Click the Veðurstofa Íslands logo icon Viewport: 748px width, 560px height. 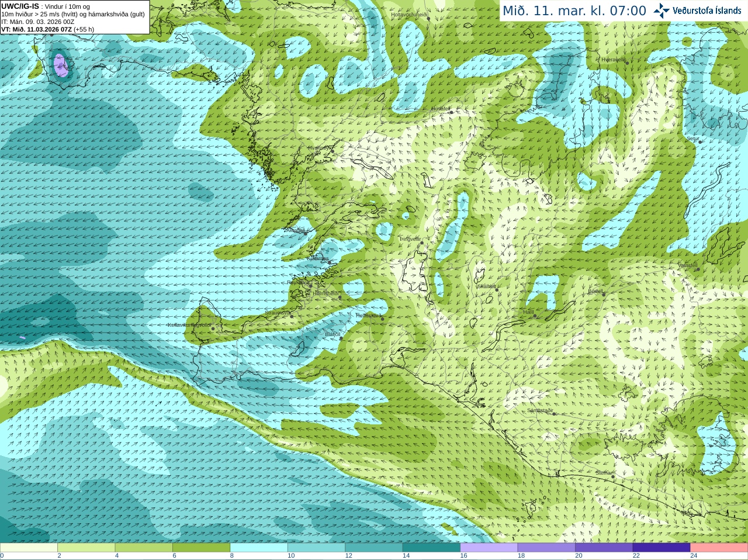point(662,11)
